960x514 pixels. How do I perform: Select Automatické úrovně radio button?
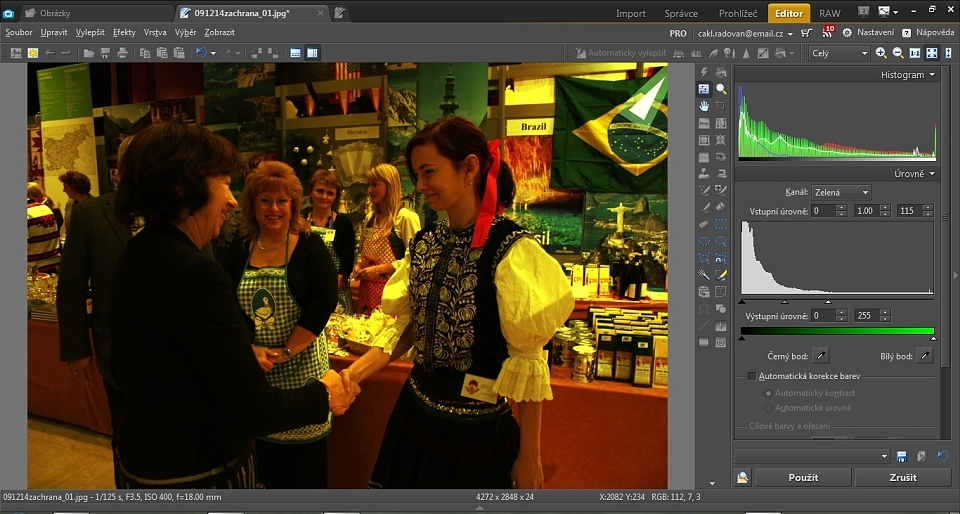(768, 408)
